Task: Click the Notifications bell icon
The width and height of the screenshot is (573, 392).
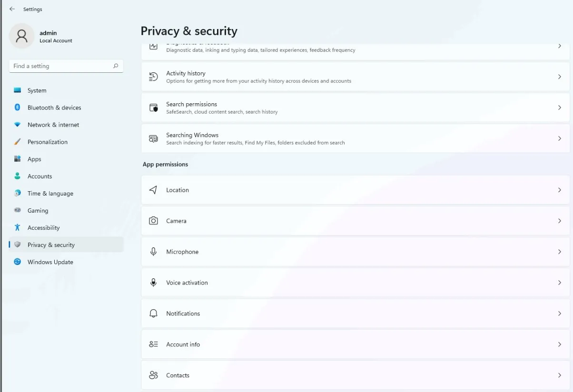Action: tap(153, 314)
